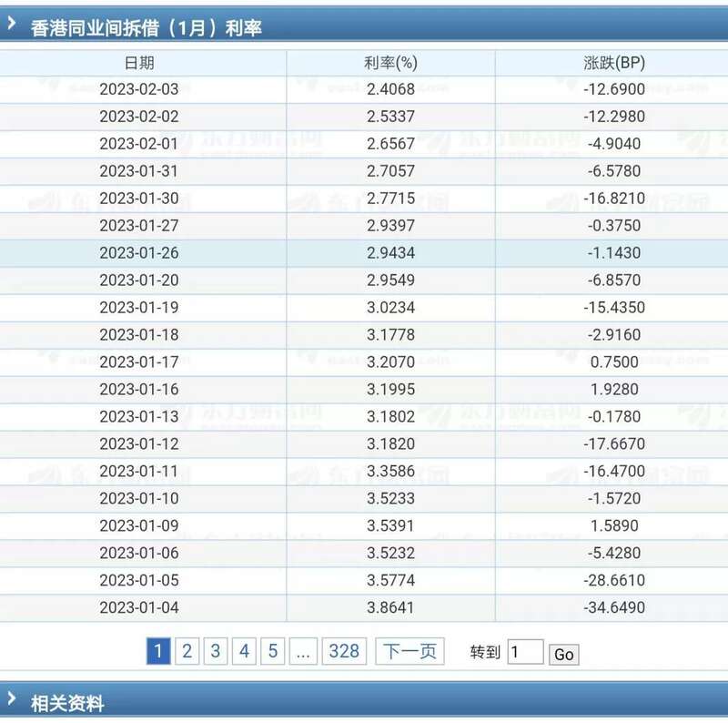The image size is (728, 723).
Task: Select the 2023-02-03 date cell
Action: 139,89
